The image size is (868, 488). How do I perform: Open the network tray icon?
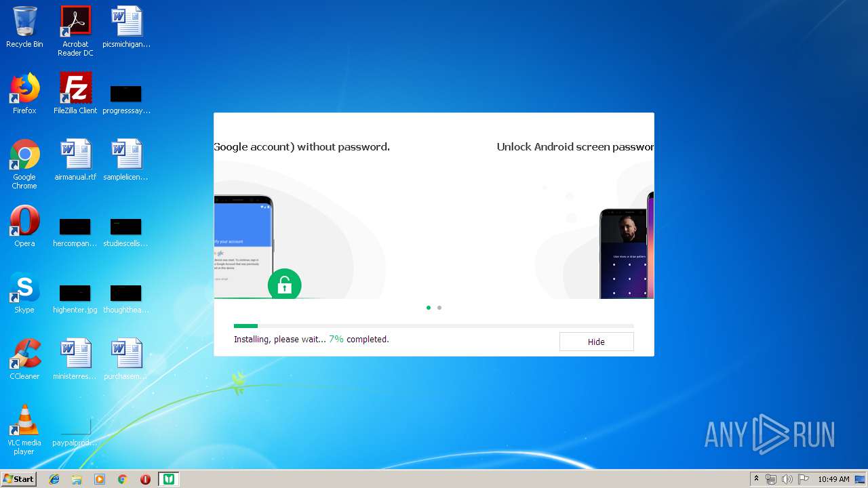771,479
